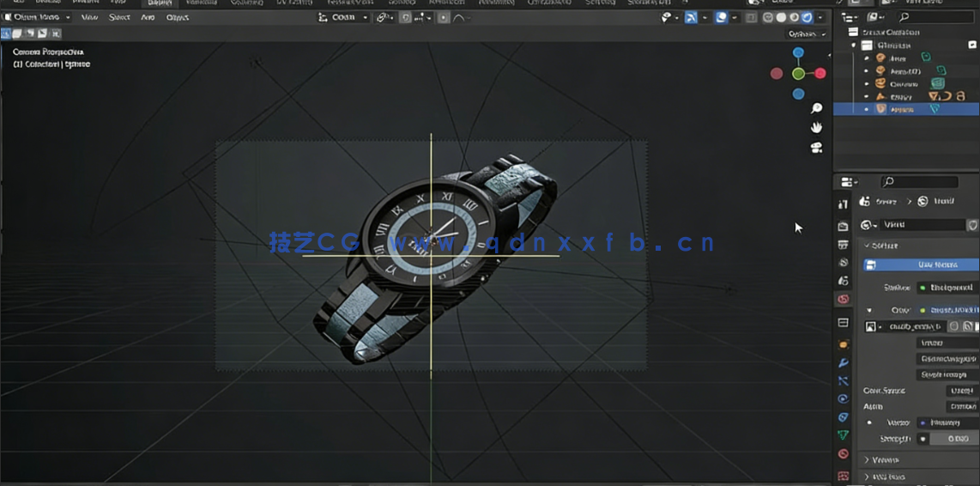Open the gizmo settings dropdown arrow

coord(705,17)
